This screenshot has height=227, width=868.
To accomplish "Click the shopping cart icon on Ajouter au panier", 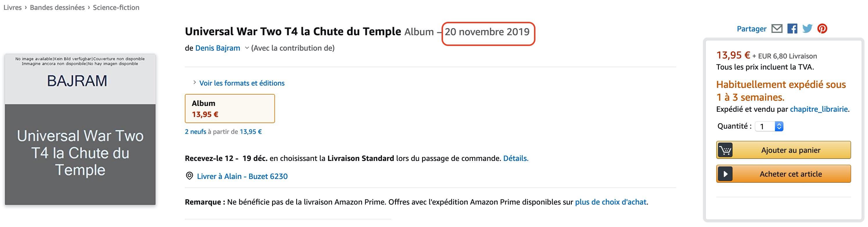I will [x=725, y=150].
